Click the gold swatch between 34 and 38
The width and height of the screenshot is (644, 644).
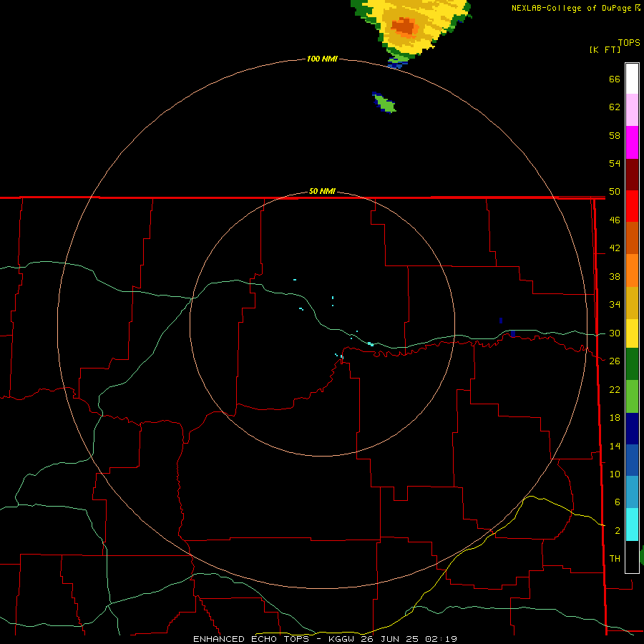coord(632,303)
